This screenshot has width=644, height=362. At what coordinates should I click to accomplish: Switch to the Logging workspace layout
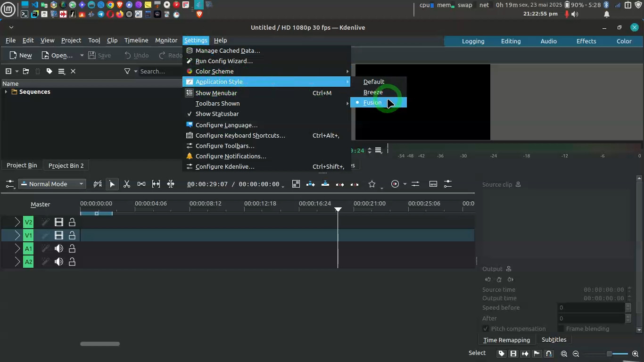pos(473,41)
